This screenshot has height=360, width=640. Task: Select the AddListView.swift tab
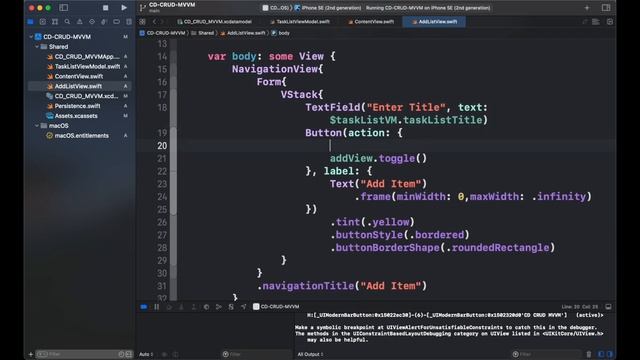coord(434,22)
